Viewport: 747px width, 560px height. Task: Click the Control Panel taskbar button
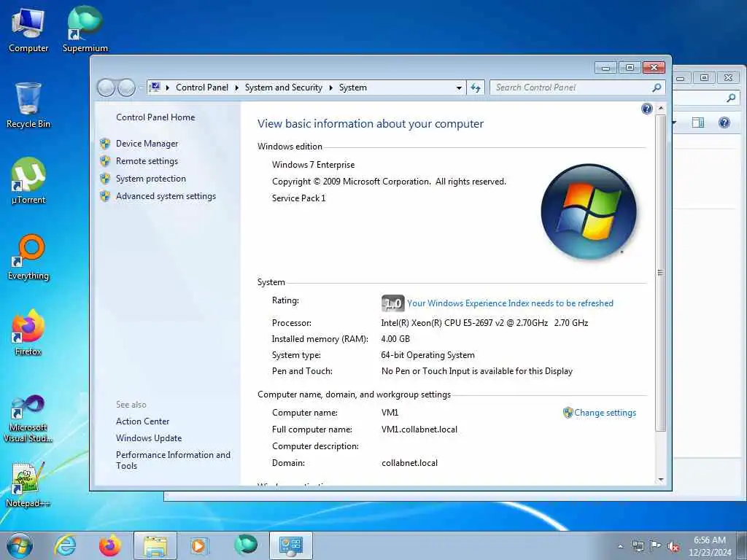(x=290, y=545)
